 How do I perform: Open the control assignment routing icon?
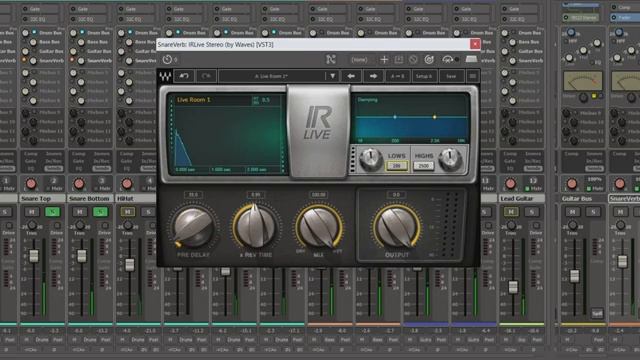click(x=331, y=60)
